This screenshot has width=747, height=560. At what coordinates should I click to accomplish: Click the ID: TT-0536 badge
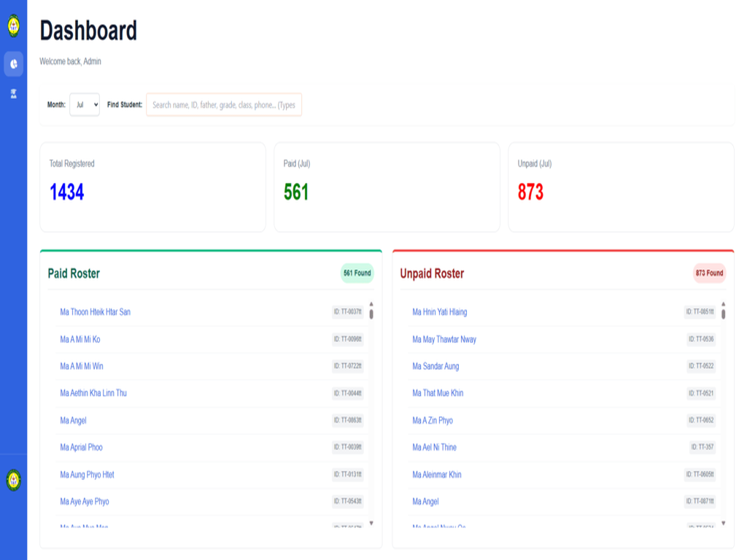click(701, 339)
